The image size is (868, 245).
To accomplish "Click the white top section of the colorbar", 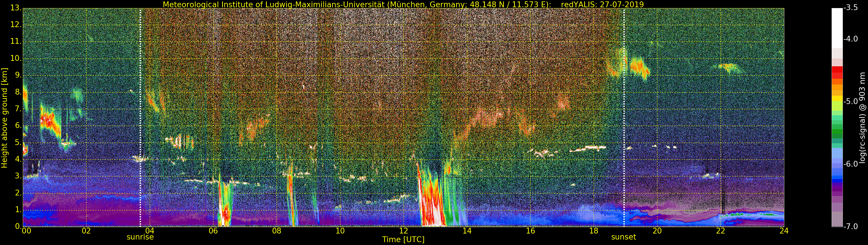I will [x=837, y=28].
